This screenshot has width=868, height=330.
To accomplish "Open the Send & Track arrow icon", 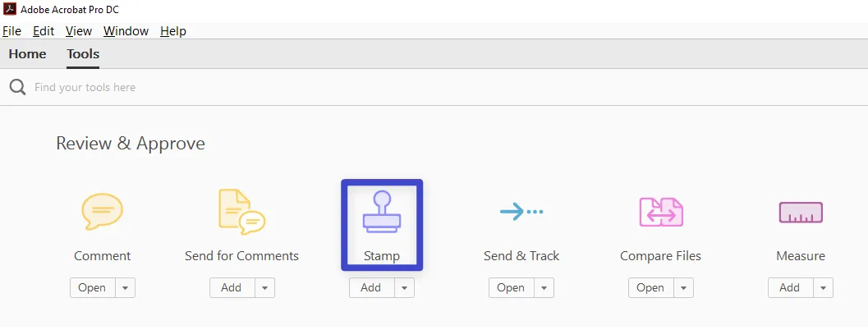I will pos(521,213).
